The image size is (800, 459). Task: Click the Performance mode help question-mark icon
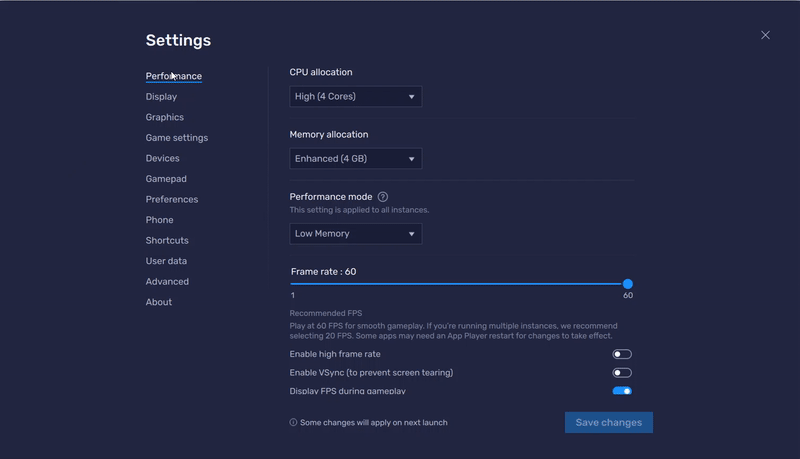(383, 197)
